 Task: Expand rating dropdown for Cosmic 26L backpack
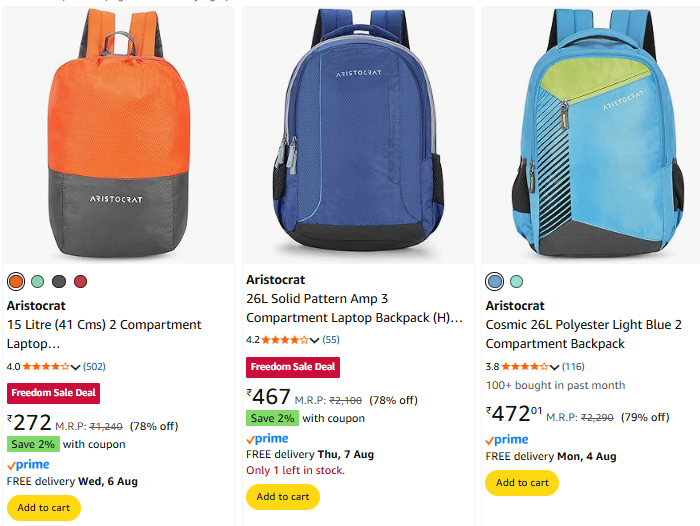tap(554, 367)
